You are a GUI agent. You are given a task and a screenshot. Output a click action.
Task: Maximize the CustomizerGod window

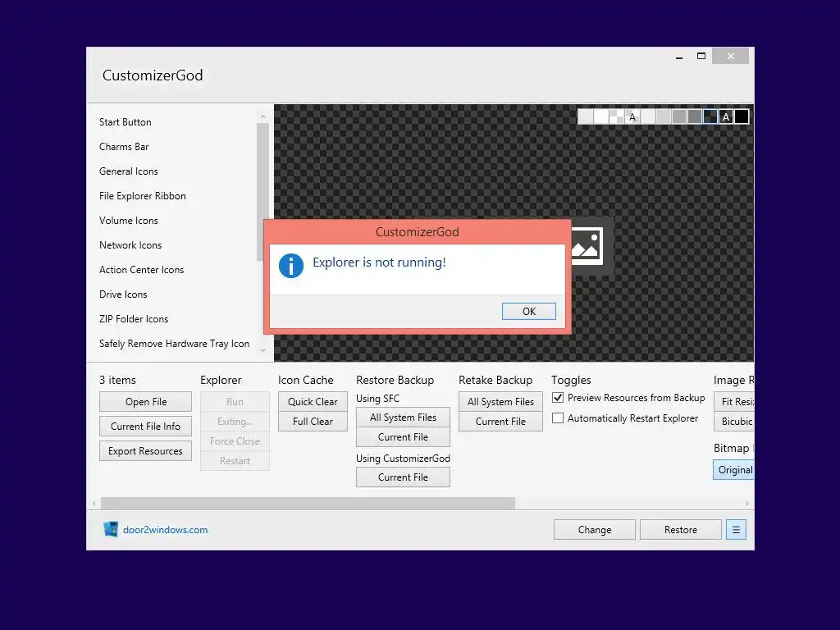[701, 57]
